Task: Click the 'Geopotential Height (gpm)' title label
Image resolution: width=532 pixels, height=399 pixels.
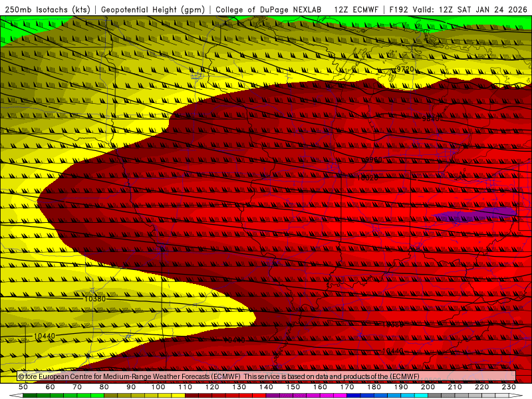Action: [x=153, y=10]
